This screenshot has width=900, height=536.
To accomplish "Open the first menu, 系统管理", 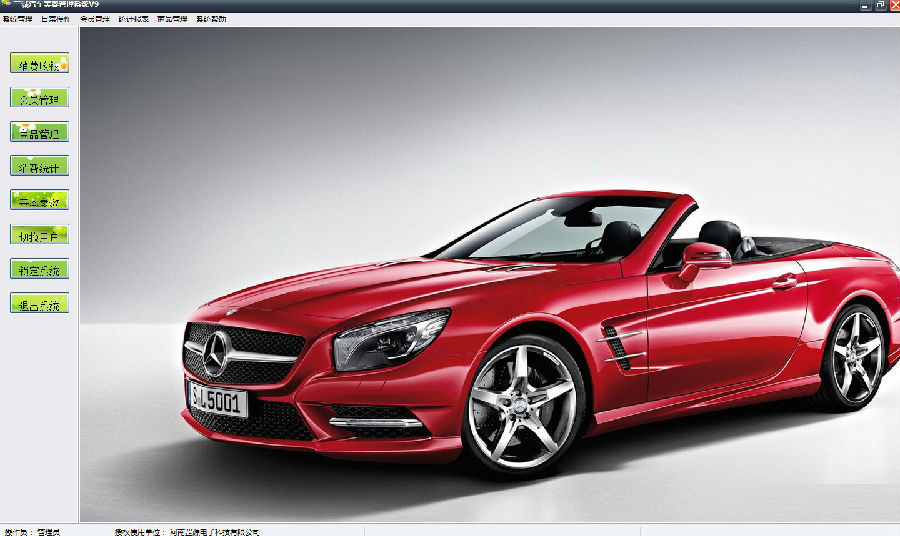I will (x=17, y=19).
